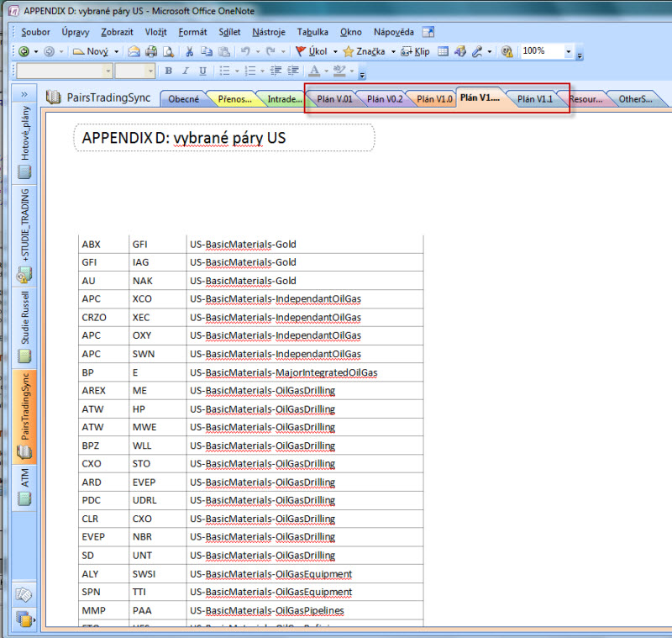The height and width of the screenshot is (638, 672).
Task: Open the font name dropdown
Action: click(x=108, y=71)
